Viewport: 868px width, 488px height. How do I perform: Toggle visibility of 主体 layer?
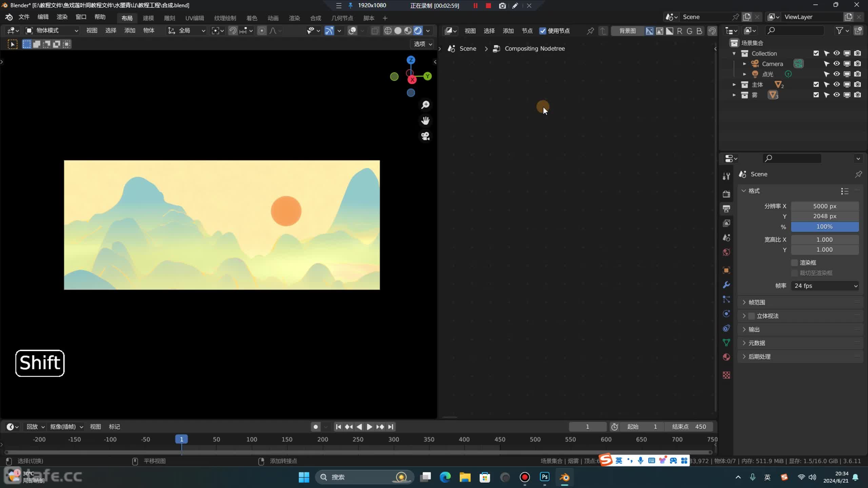pos(837,84)
